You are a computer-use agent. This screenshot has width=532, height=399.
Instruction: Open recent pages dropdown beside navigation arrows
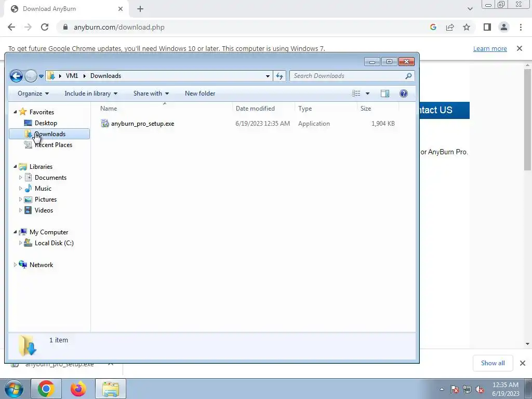41,76
